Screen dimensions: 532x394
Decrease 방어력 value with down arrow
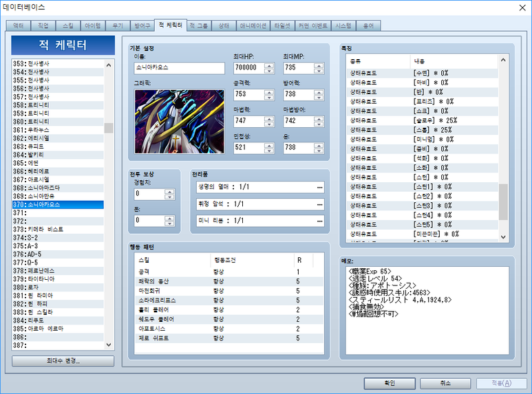(319, 98)
